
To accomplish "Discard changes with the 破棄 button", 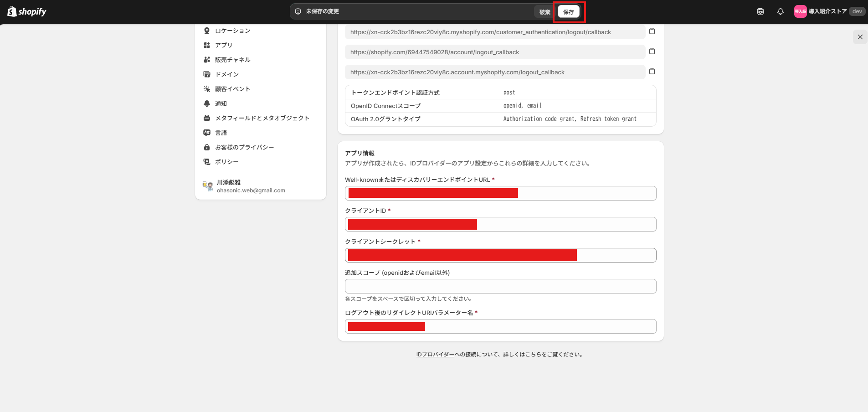I will pyautogui.click(x=544, y=12).
